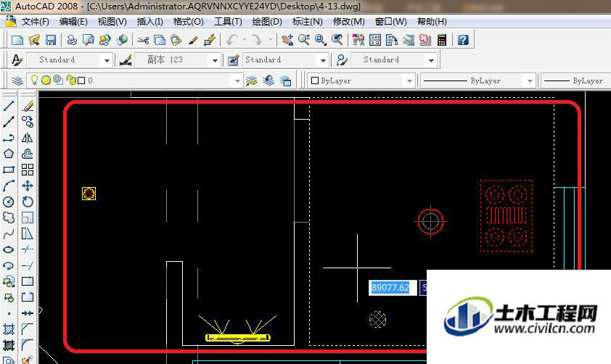The image size is (611, 364).
Task: Click layer 0 color square swatch
Action: (x=81, y=80)
